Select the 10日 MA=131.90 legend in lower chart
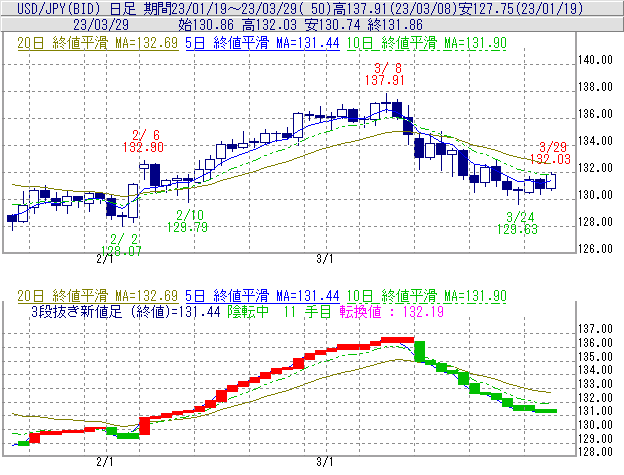Viewport: 624px width, 475px height. tap(427, 296)
